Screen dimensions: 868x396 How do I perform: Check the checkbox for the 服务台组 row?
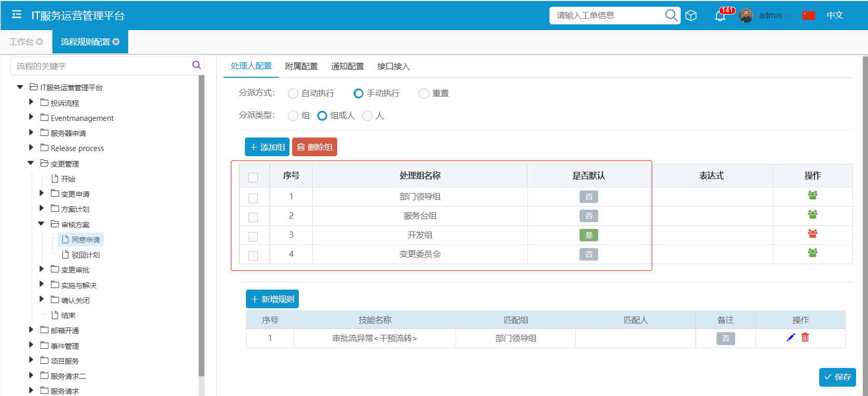point(253,217)
